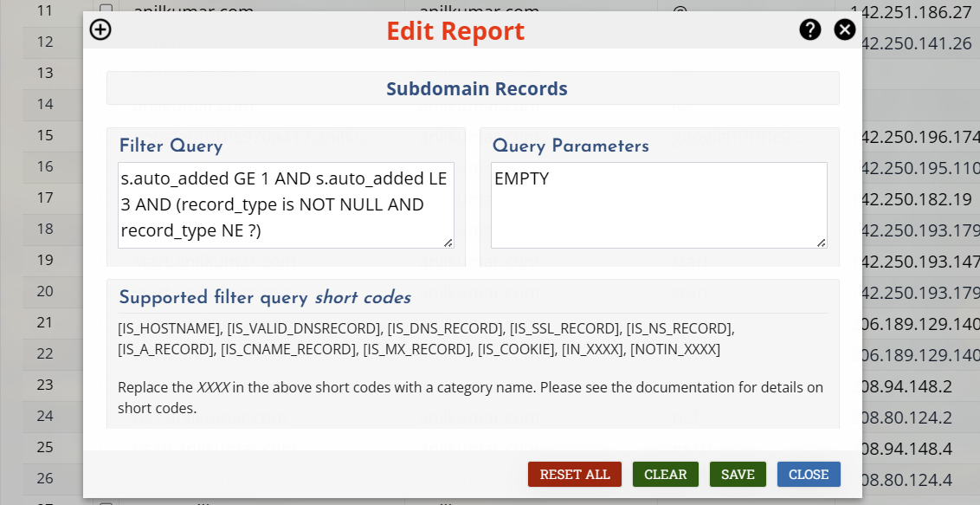980x505 pixels.
Task: Click RESET ALL button
Action: click(x=574, y=475)
